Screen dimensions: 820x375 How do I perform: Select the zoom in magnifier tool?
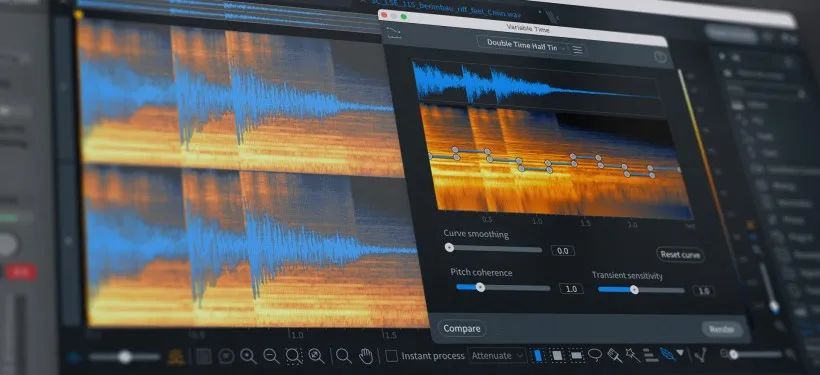pos(248,356)
